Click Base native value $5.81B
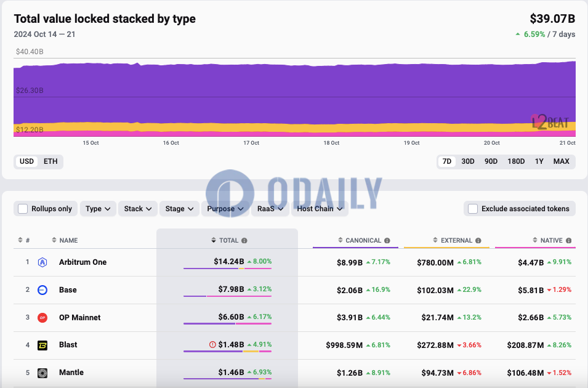 click(x=531, y=290)
